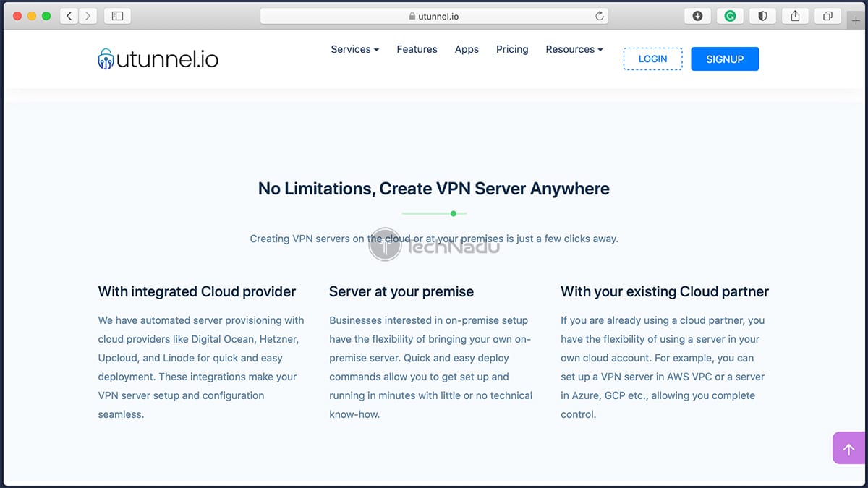Screen dimensions: 868x488
Task: Open the Apps page
Action: (x=467, y=49)
